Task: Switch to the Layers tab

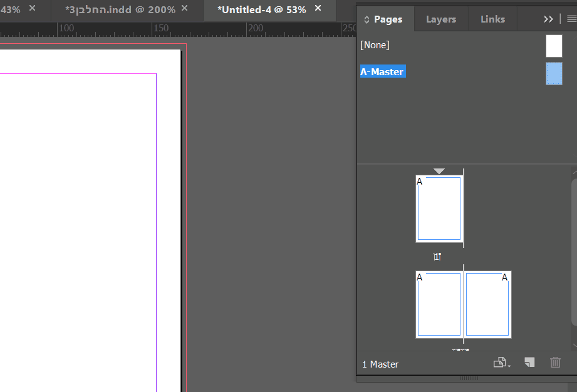Action: tap(441, 19)
